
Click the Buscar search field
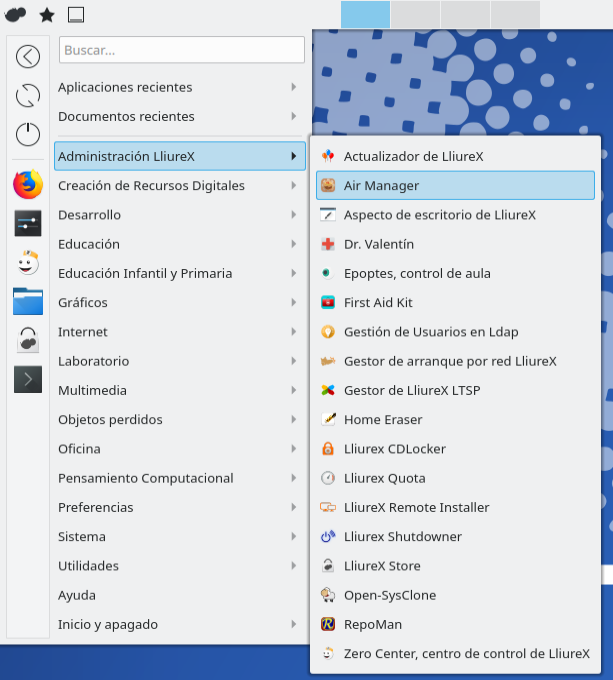click(x=182, y=50)
